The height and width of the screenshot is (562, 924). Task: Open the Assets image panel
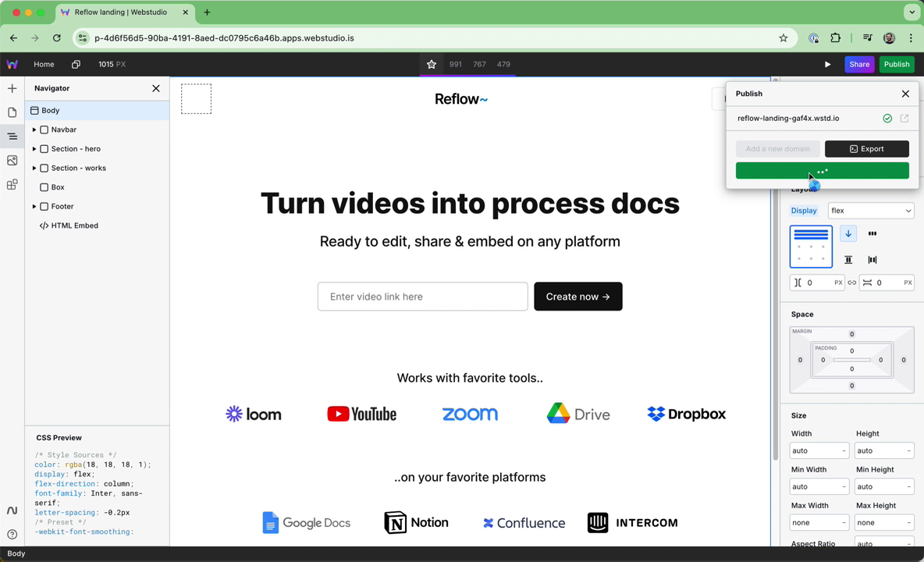tap(12, 160)
